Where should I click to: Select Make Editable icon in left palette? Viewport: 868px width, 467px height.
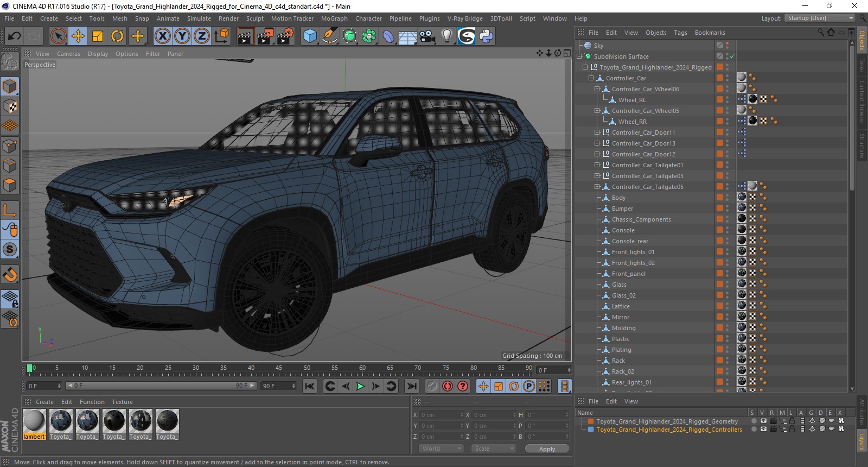click(10, 61)
